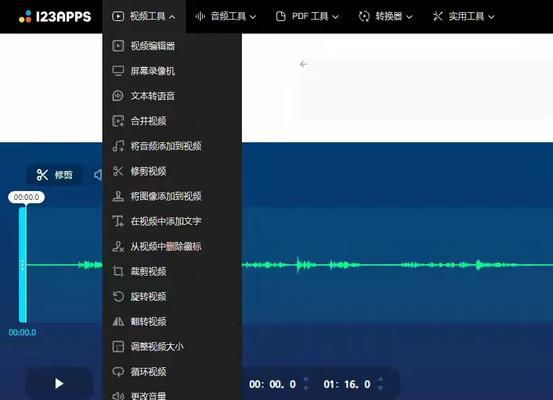Select the 修剪视频 scissors icon

118,171
